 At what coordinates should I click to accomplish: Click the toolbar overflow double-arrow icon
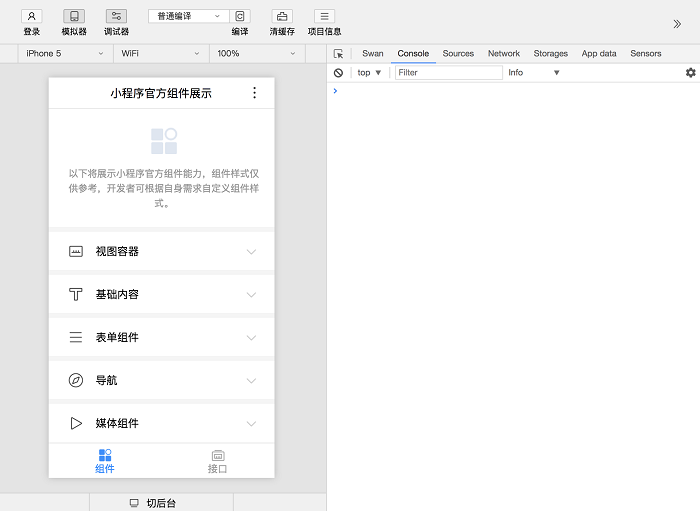pyautogui.click(x=677, y=24)
